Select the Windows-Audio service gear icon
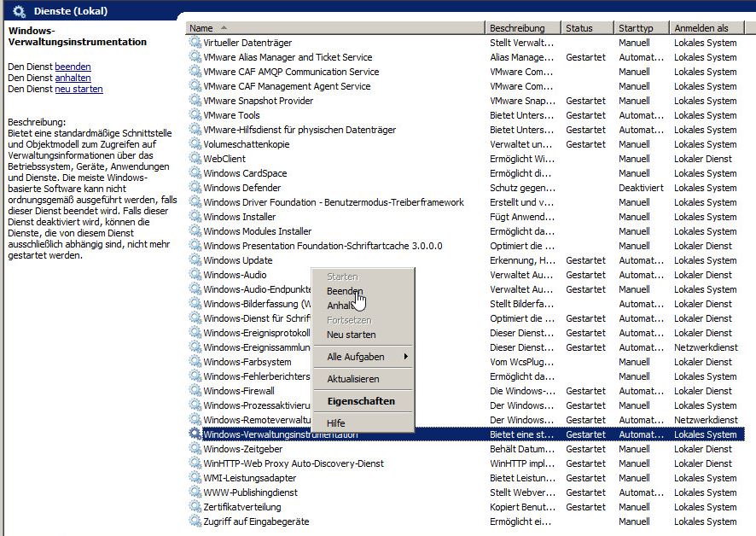The image size is (756, 536). [195, 275]
